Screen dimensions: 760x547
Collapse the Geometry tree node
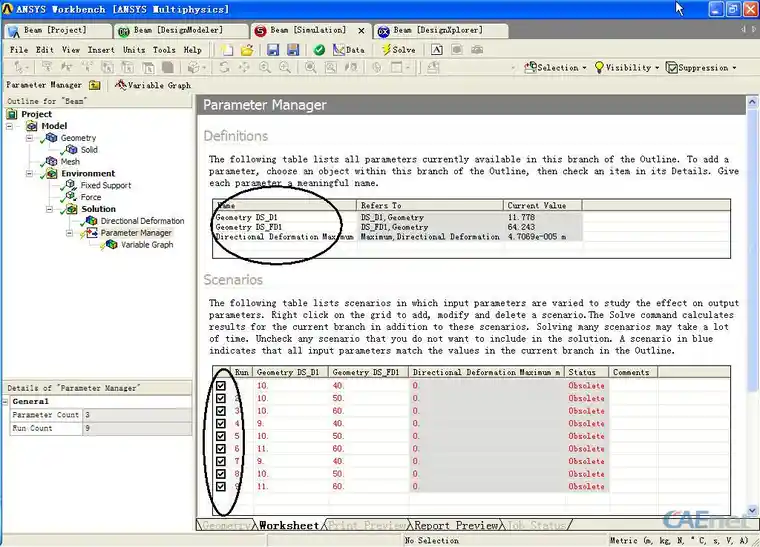[x=30, y=138]
